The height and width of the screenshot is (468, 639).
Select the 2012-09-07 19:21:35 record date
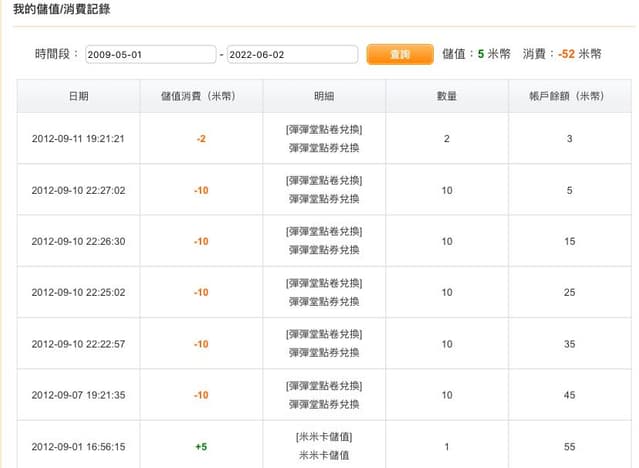pyautogui.click(x=78, y=395)
